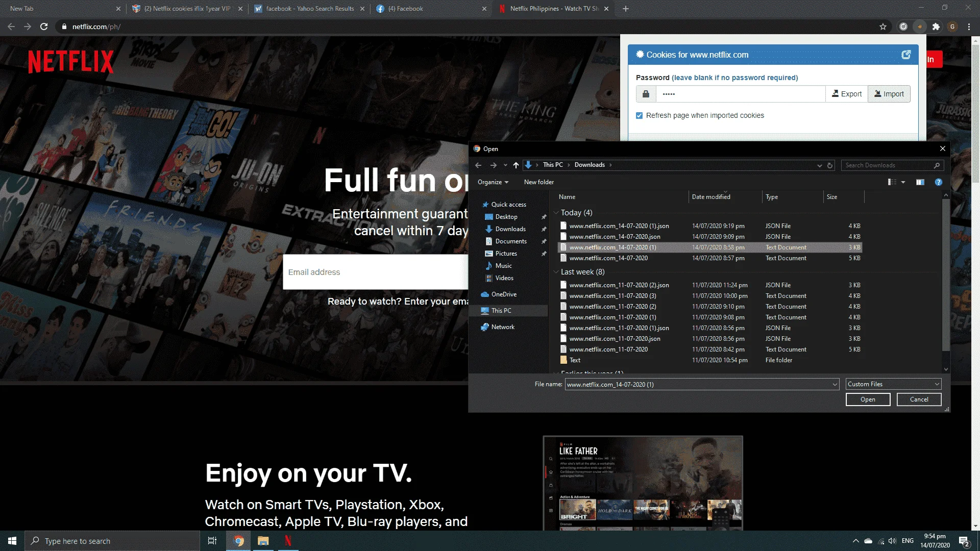Cancel the Open file dialog
980x551 pixels.
919,399
